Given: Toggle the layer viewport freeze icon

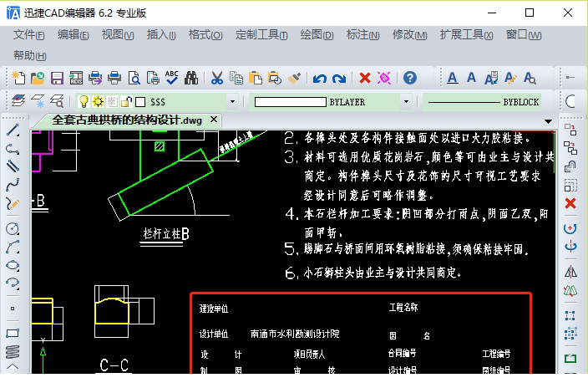Looking at the screenshot, I should click(112, 101).
